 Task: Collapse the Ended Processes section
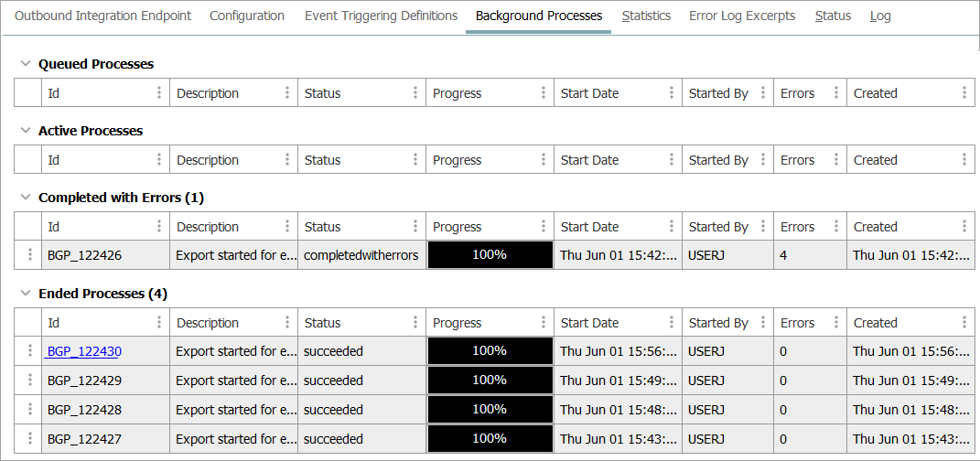(x=26, y=294)
